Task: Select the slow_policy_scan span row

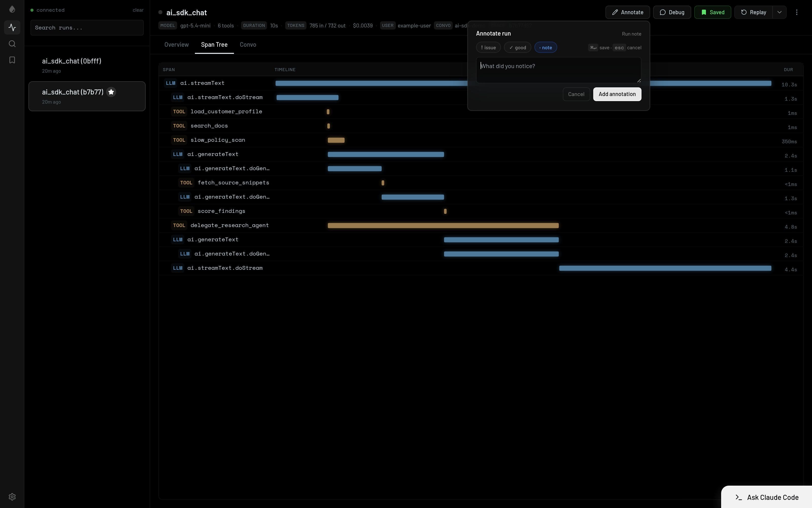Action: click(x=481, y=140)
